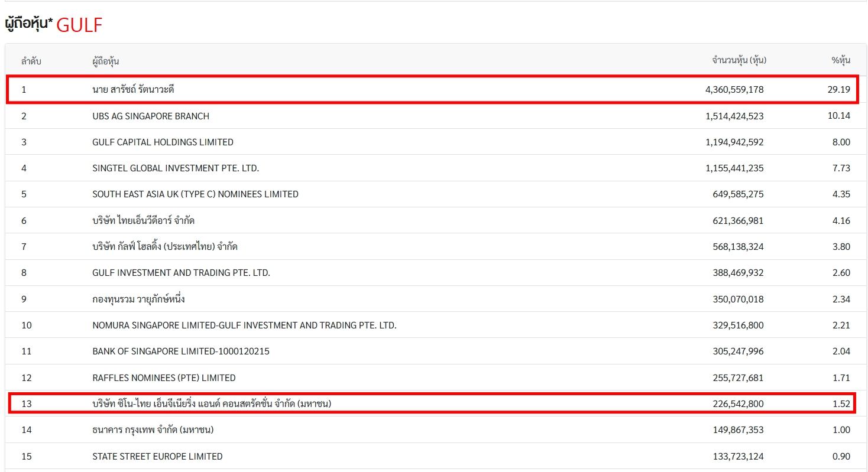
Task: Click the 1.52 percent value
Action: click(x=841, y=404)
